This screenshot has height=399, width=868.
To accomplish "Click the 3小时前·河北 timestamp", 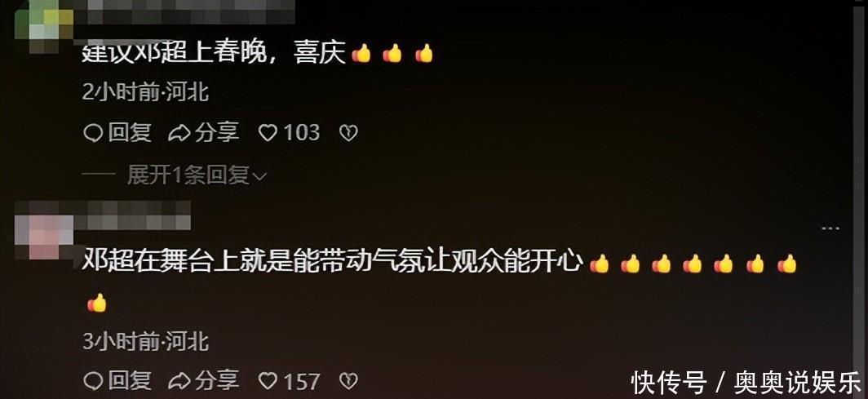I will (x=145, y=342).
